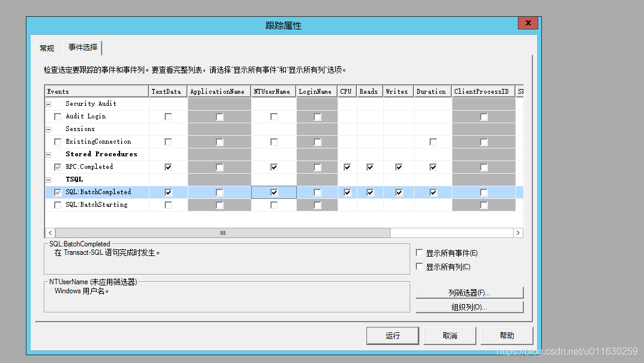The image size is (644, 363).
Task: Collapse the TSQL category
Action: coord(49,180)
